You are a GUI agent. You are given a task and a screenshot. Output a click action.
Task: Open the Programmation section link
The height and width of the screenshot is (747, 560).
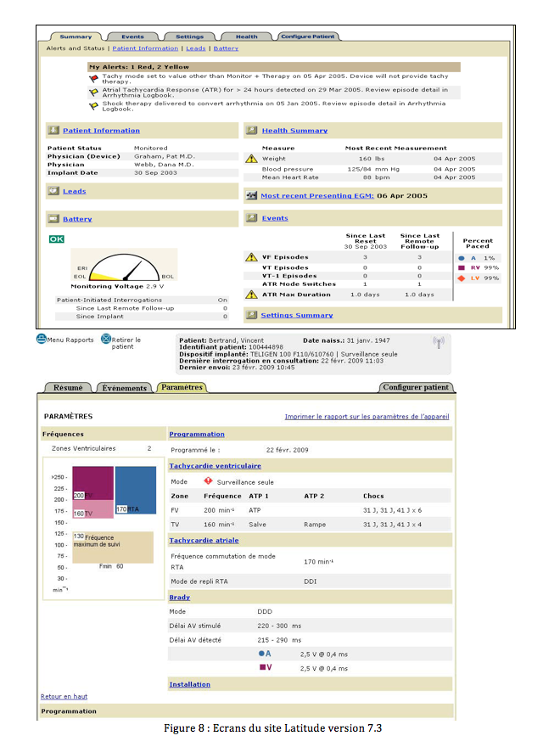coord(197,435)
